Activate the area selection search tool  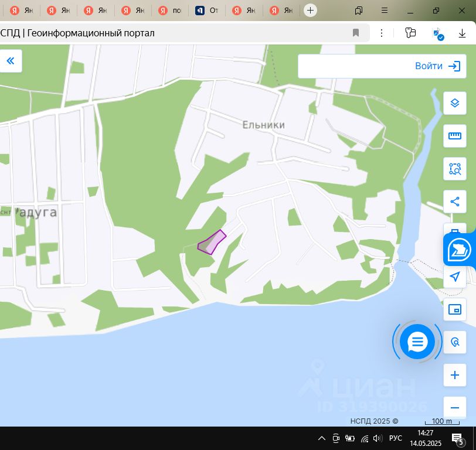point(454,169)
